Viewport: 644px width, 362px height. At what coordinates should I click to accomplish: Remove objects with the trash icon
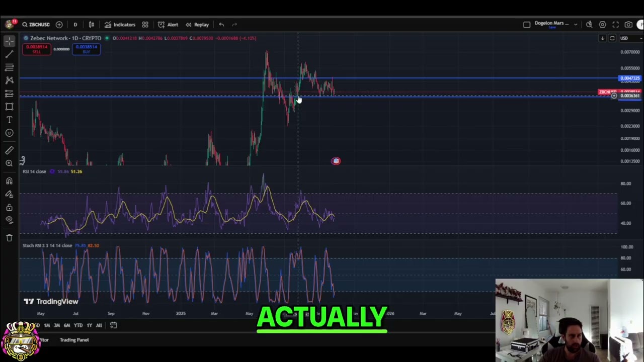(9, 238)
